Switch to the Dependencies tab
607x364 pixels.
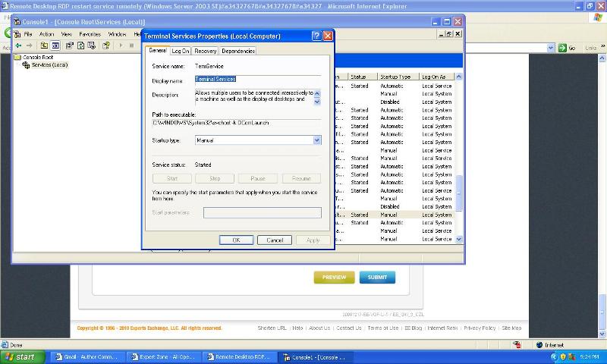(238, 51)
